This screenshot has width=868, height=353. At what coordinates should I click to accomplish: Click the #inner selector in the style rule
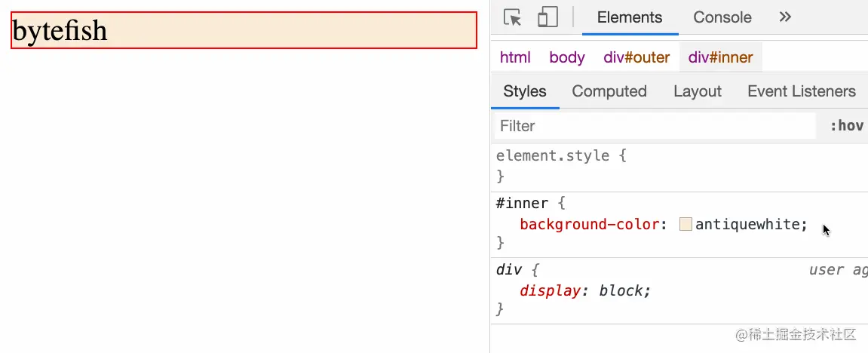[521, 203]
